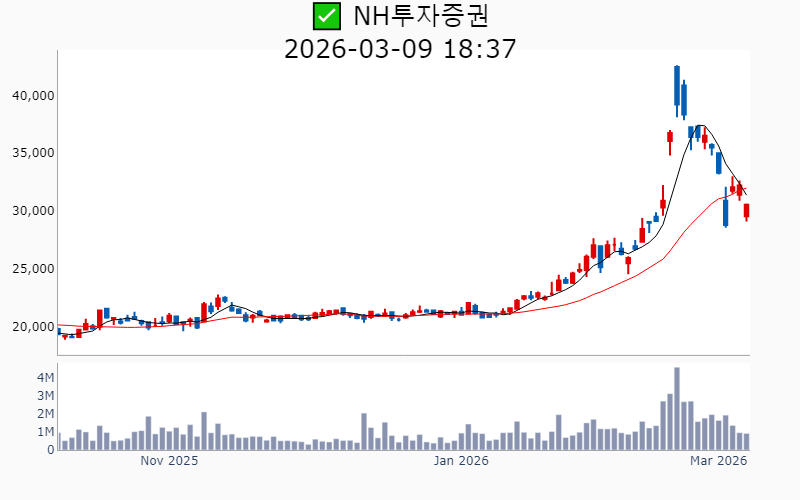Select the long blue candlestick below 30,000 in March
This screenshot has width=800, height=500.
point(725,211)
